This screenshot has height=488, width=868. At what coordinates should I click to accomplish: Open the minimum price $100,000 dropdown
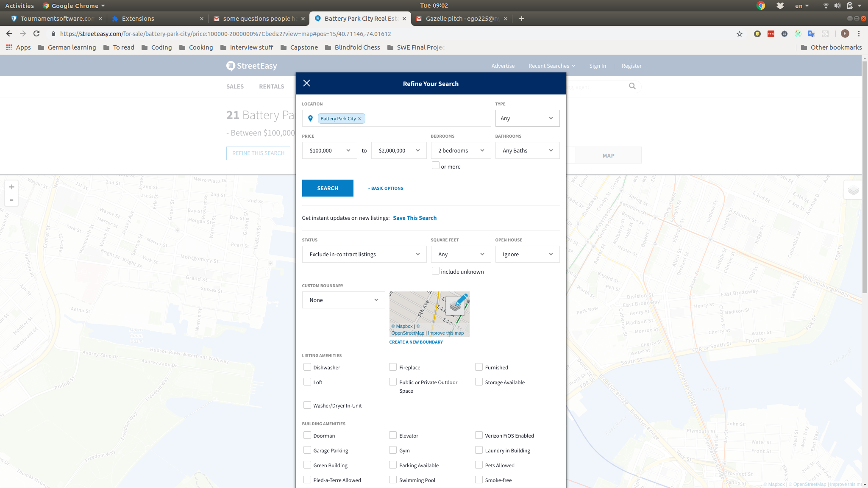[329, 150]
